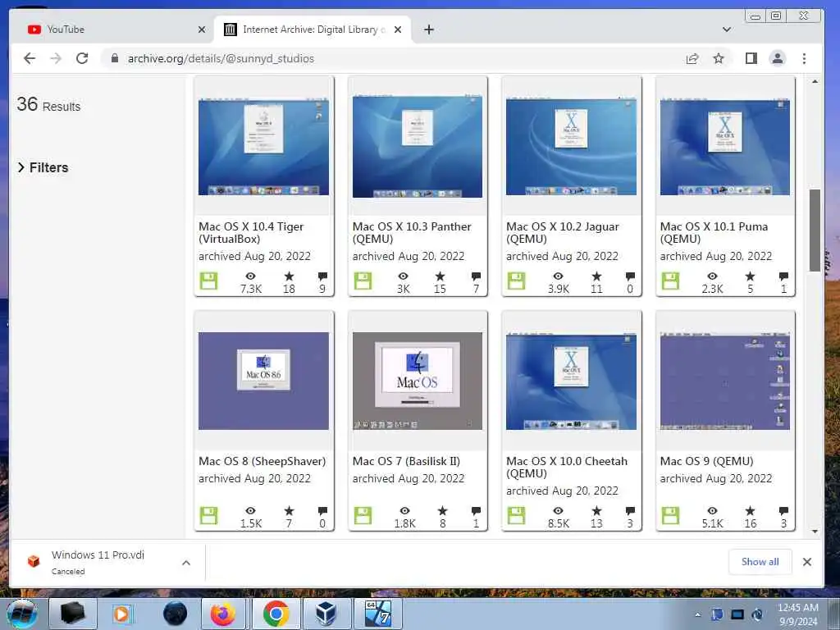The height and width of the screenshot is (630, 840).
Task: Open Mac OS X 10.3 Panther thumbnail
Action: [418, 146]
